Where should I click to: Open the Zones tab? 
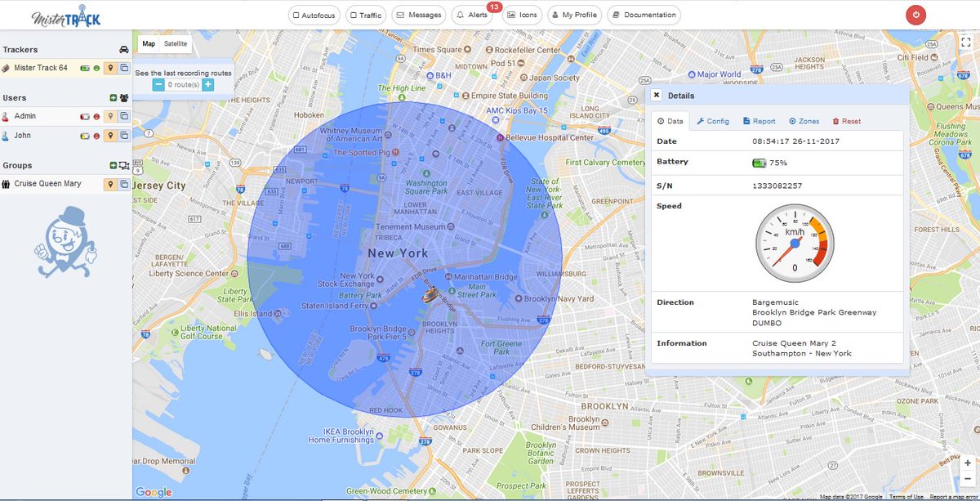804,121
